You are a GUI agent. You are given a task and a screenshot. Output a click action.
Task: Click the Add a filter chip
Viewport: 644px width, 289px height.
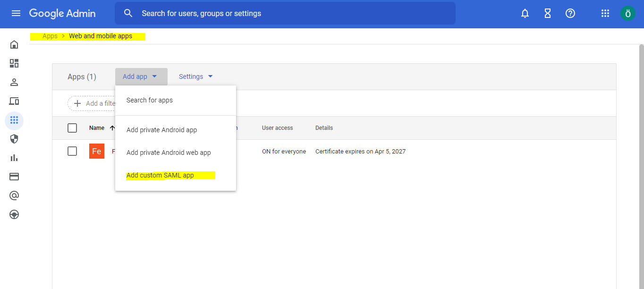point(92,103)
